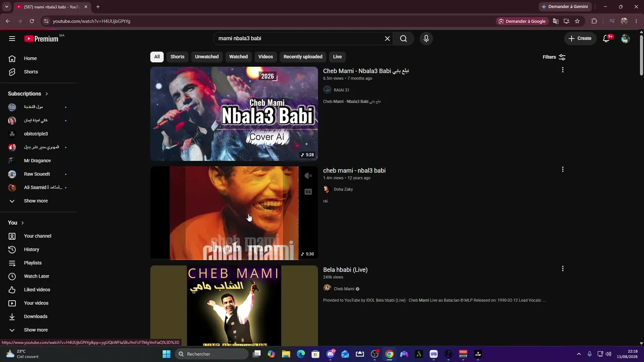The image size is (644, 362).
Task: Select the Unwatched filter chip
Action: point(207,57)
